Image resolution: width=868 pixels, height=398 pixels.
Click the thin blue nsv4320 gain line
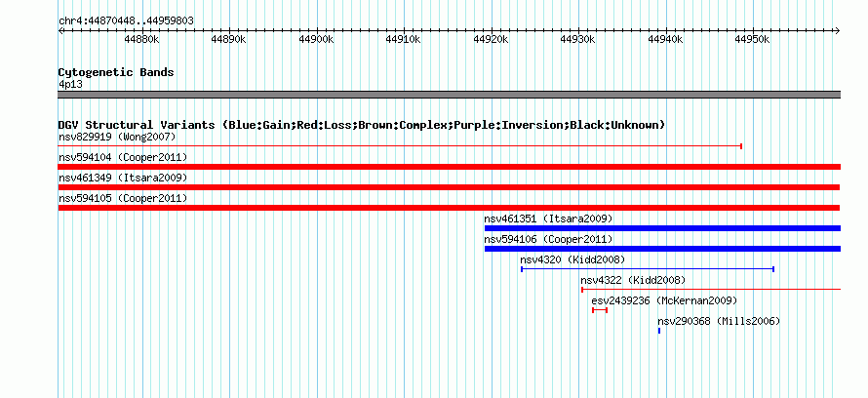(648, 269)
